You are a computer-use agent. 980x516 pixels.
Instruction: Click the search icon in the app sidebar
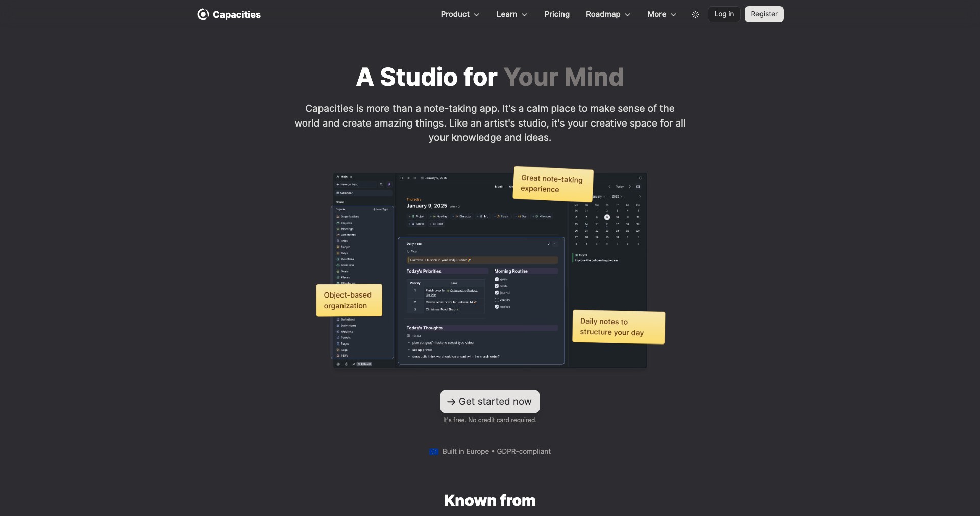[x=381, y=184]
